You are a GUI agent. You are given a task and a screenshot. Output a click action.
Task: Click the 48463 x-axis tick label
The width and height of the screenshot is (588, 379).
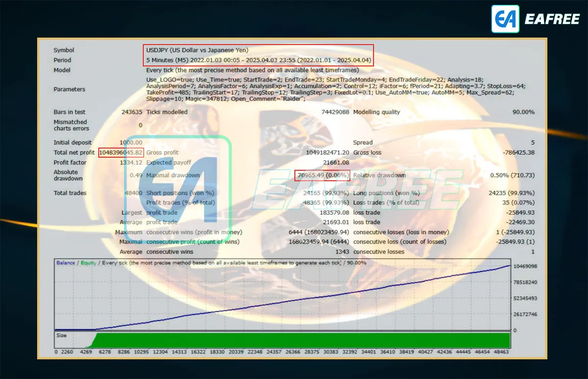click(501, 352)
